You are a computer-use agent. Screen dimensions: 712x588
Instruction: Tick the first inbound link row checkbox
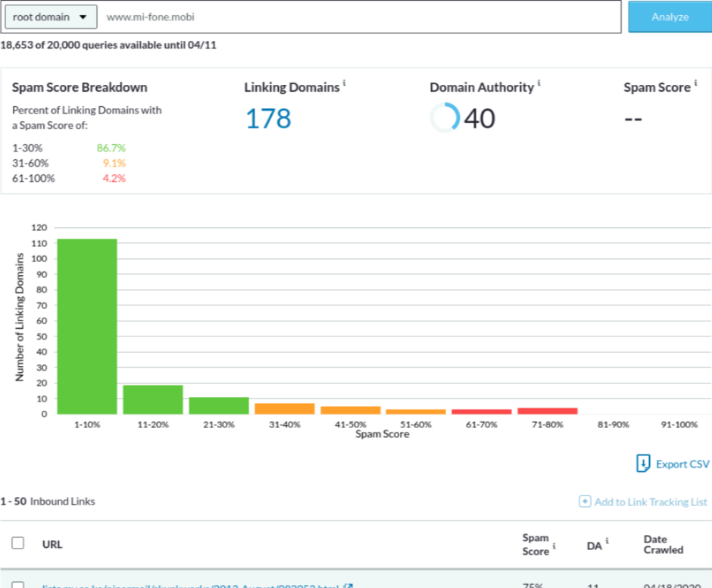tap(18, 586)
